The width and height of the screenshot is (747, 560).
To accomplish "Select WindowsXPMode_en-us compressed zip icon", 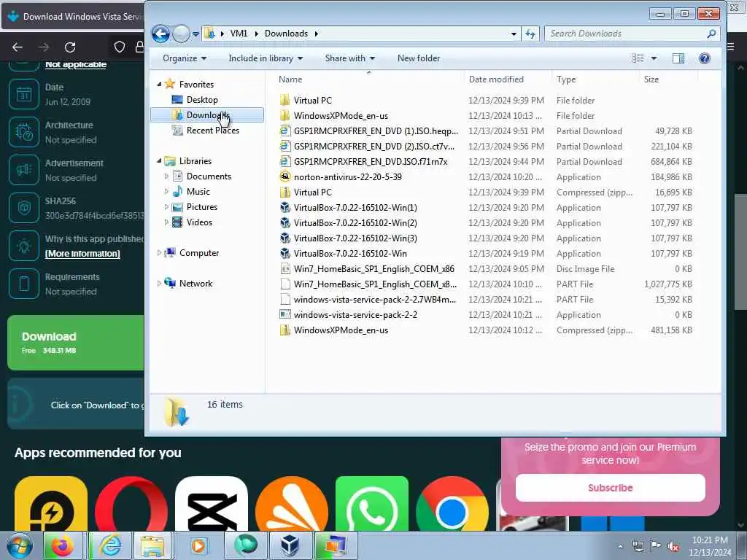I will [285, 330].
